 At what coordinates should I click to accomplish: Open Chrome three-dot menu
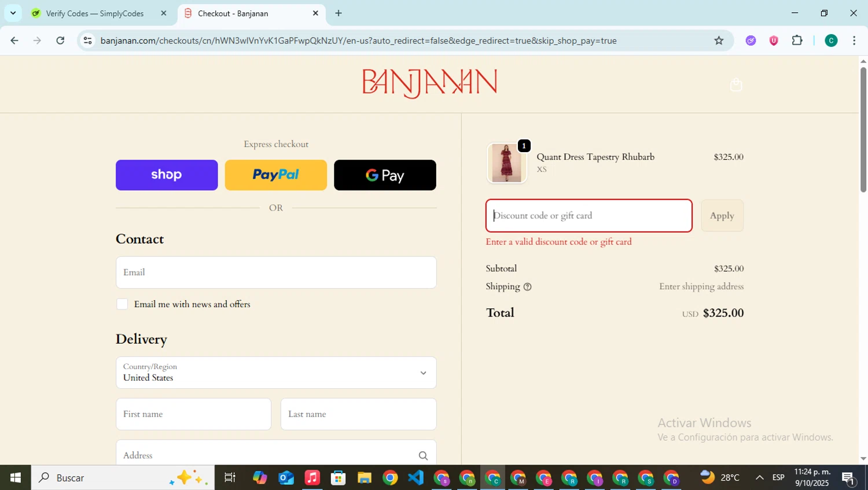[x=854, y=40]
